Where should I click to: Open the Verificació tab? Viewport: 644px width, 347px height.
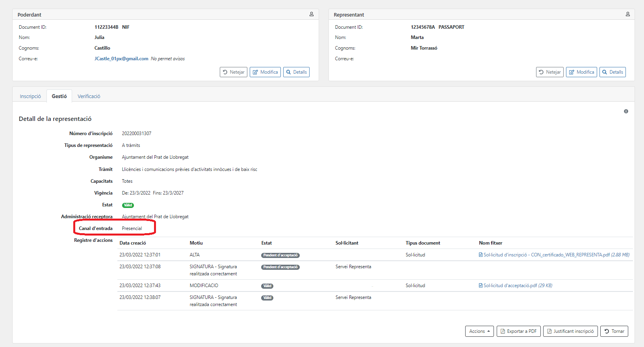(89, 96)
